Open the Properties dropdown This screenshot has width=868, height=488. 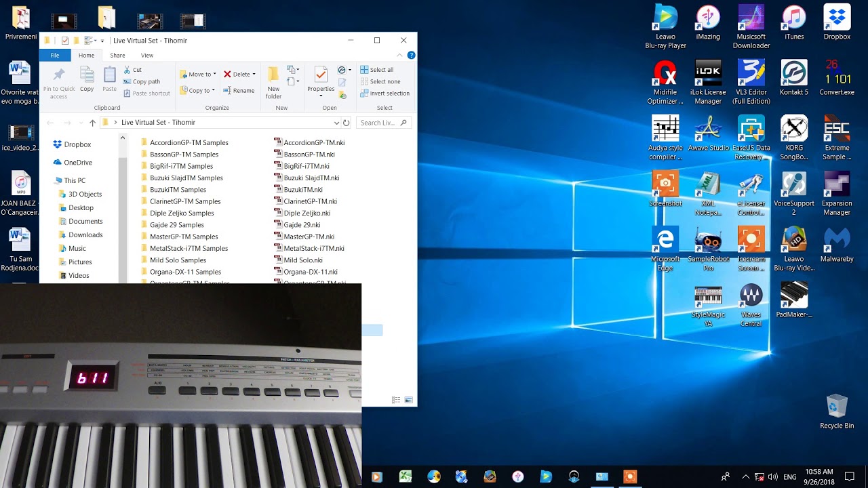click(x=321, y=95)
